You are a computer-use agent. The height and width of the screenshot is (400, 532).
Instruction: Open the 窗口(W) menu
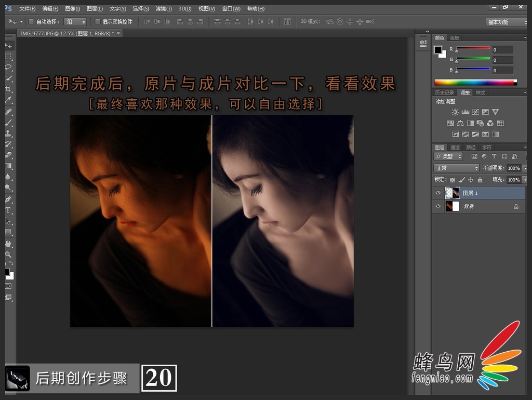click(x=231, y=8)
